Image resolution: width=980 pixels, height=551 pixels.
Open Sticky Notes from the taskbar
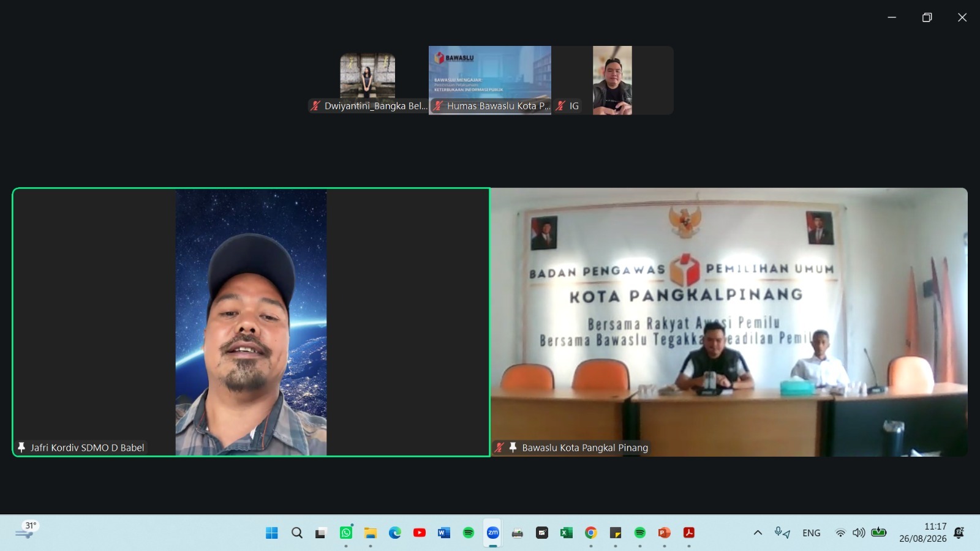(x=616, y=533)
